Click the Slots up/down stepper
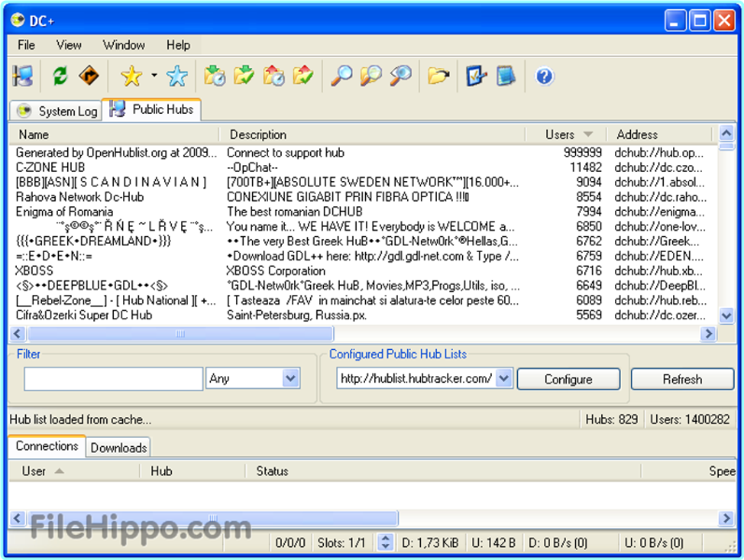The width and height of the screenshot is (744, 560). pos(386,542)
